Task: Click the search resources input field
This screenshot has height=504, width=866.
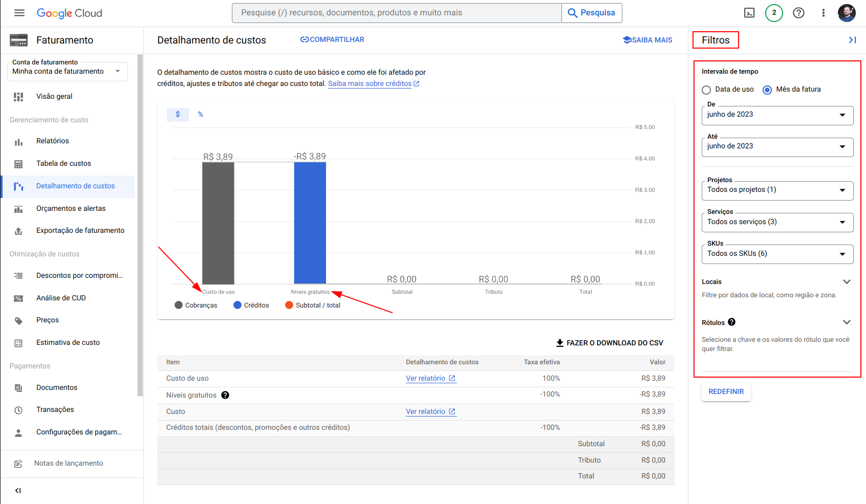Action: point(397,13)
